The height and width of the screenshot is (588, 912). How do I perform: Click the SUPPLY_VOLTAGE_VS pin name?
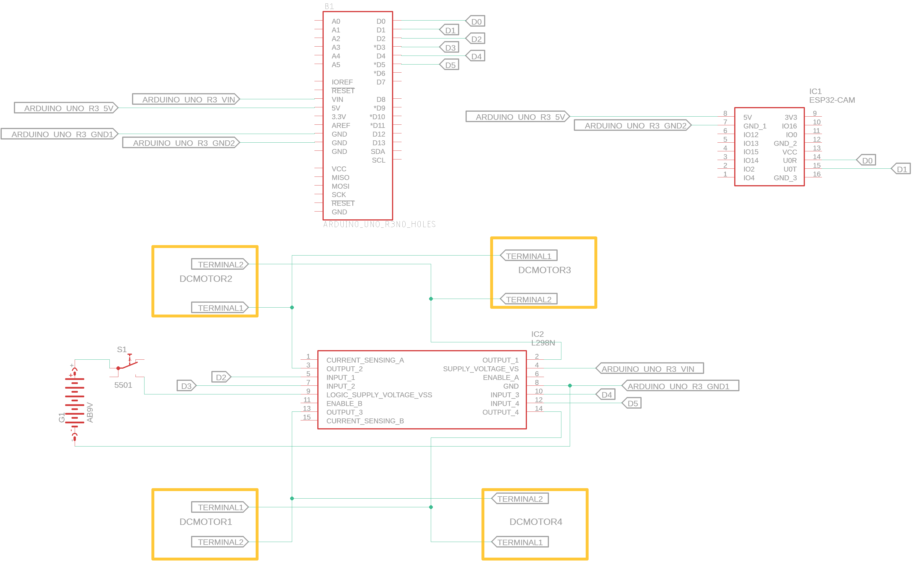coord(480,369)
